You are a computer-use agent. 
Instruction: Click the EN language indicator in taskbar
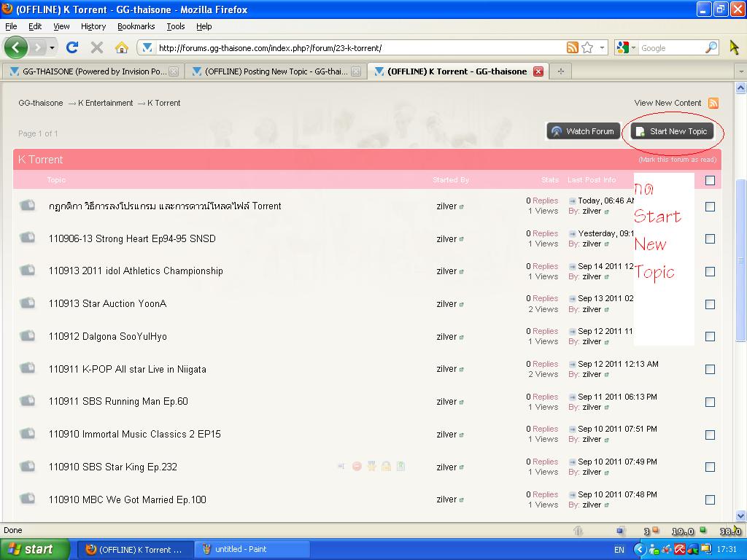[x=619, y=550]
